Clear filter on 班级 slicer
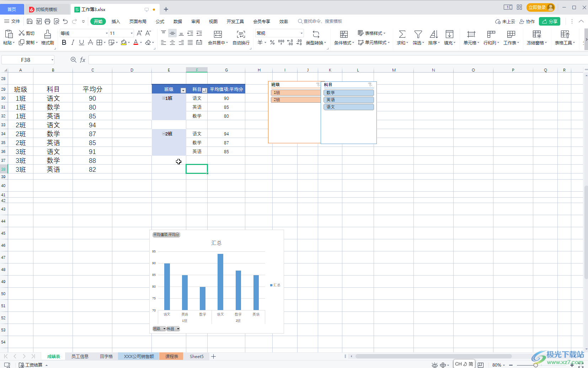The image size is (588, 368). click(x=318, y=85)
